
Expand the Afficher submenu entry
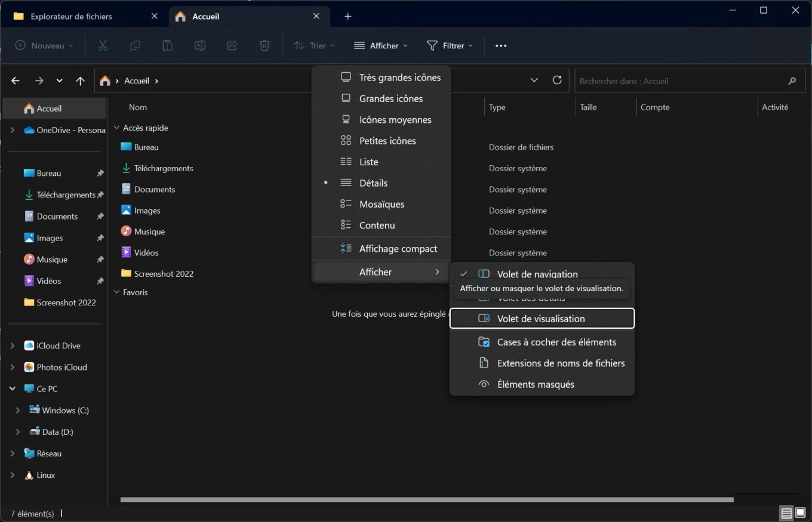pyautogui.click(x=381, y=272)
